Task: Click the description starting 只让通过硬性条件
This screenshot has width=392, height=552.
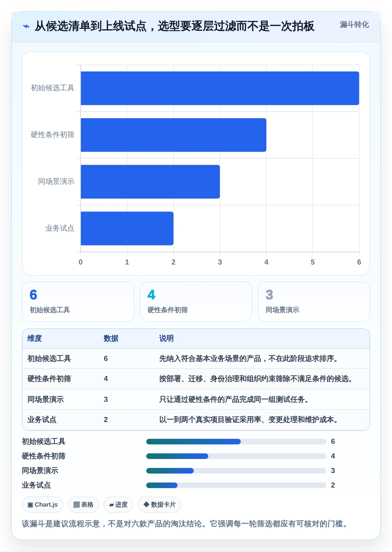Action: point(234,400)
